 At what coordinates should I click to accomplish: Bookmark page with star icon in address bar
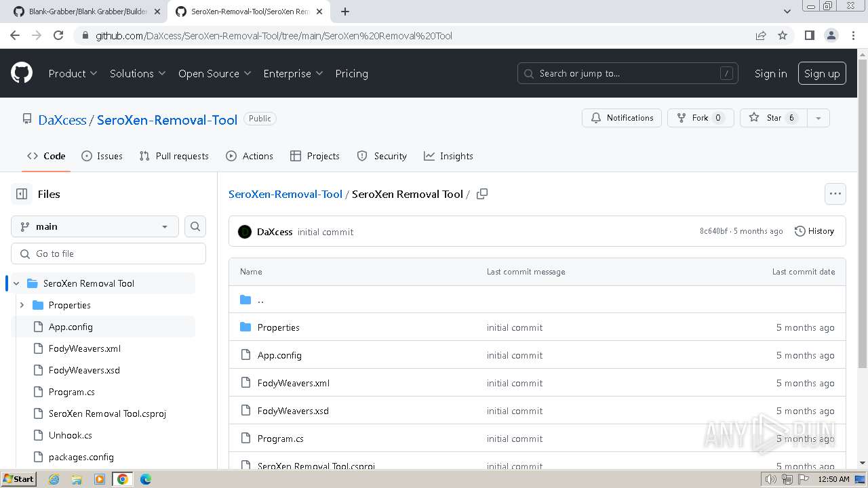[x=783, y=35]
